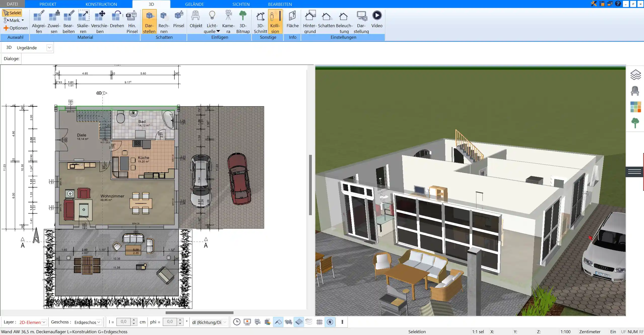Switch to the KONSTRUKTION ribbon tab

point(101,4)
